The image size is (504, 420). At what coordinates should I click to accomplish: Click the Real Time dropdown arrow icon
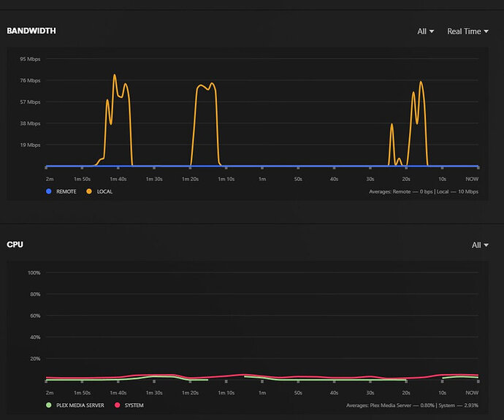(x=486, y=31)
